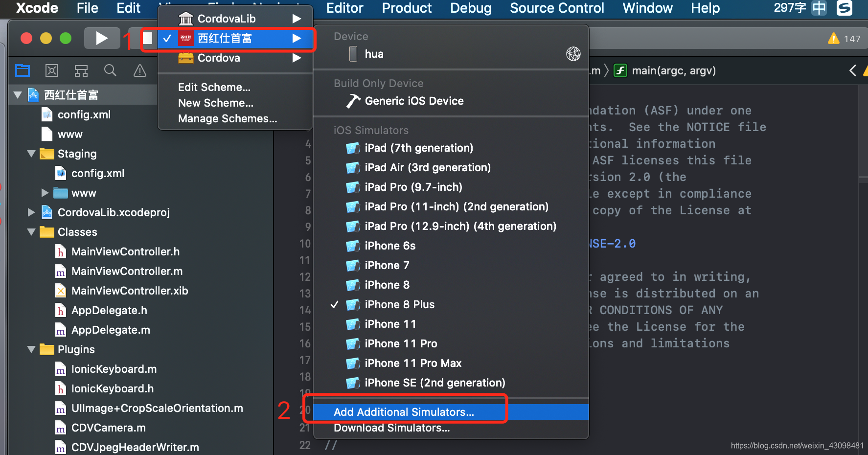Screen dimensions: 868x455
Task: Collapse the 西红仕首富 project root
Action: [x=18, y=95]
